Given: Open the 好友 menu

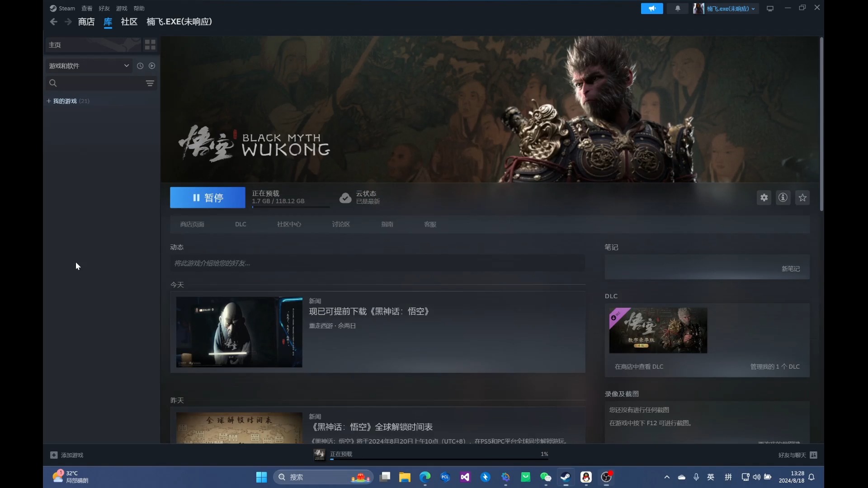Looking at the screenshot, I should tap(104, 9).
